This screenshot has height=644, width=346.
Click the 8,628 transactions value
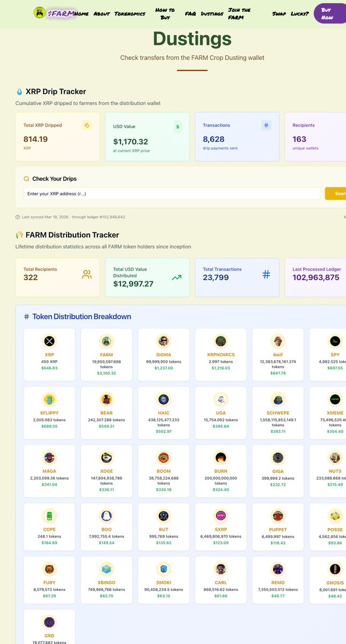pos(213,139)
